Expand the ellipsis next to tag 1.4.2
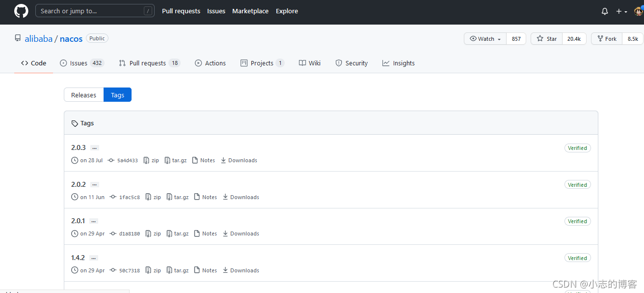644x293 pixels. (94, 258)
